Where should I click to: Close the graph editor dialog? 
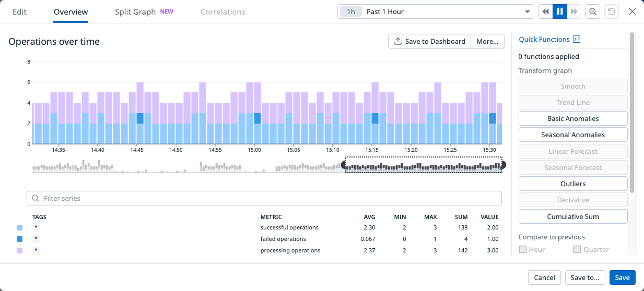tap(633, 11)
